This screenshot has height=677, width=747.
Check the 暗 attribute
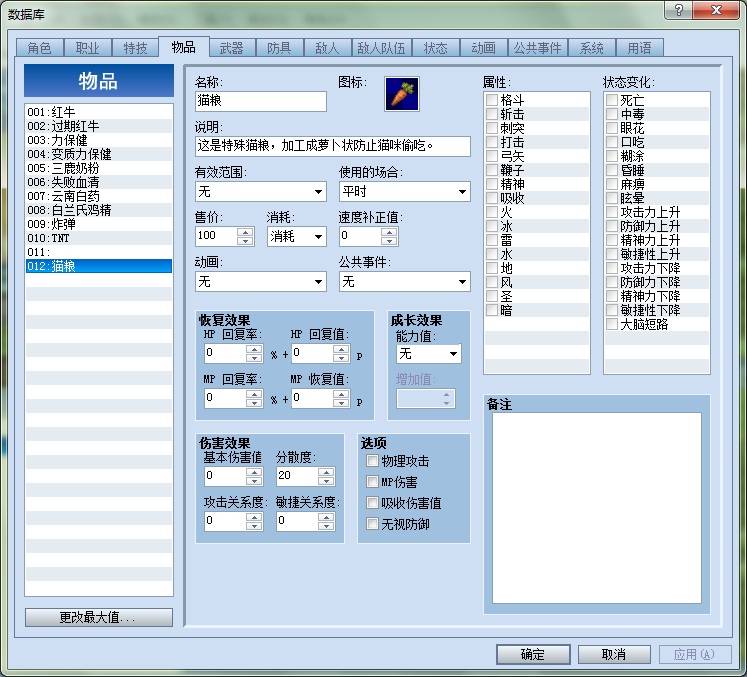[x=492, y=310]
